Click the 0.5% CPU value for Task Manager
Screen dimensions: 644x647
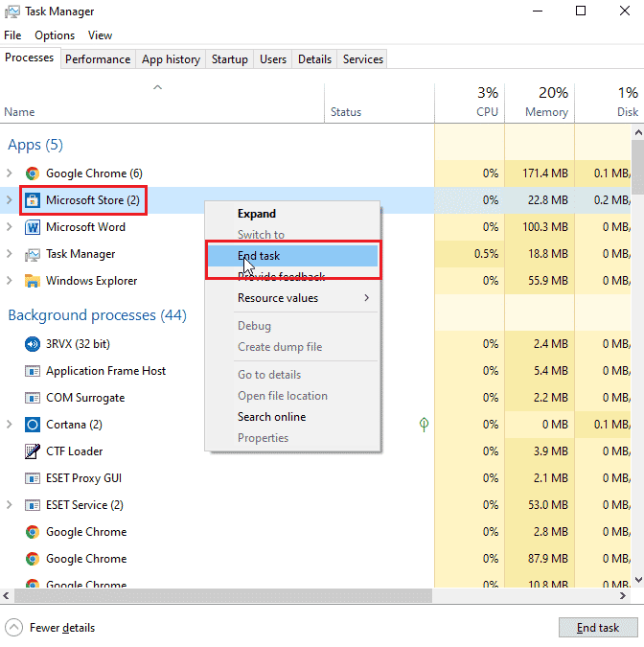coord(486,254)
